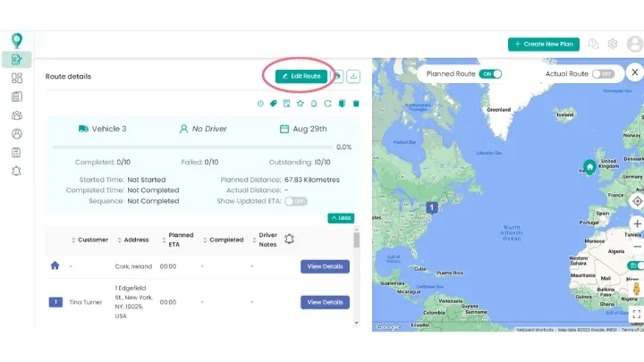
Task: Click the refresh icon in route toolbar
Action: 328,104
